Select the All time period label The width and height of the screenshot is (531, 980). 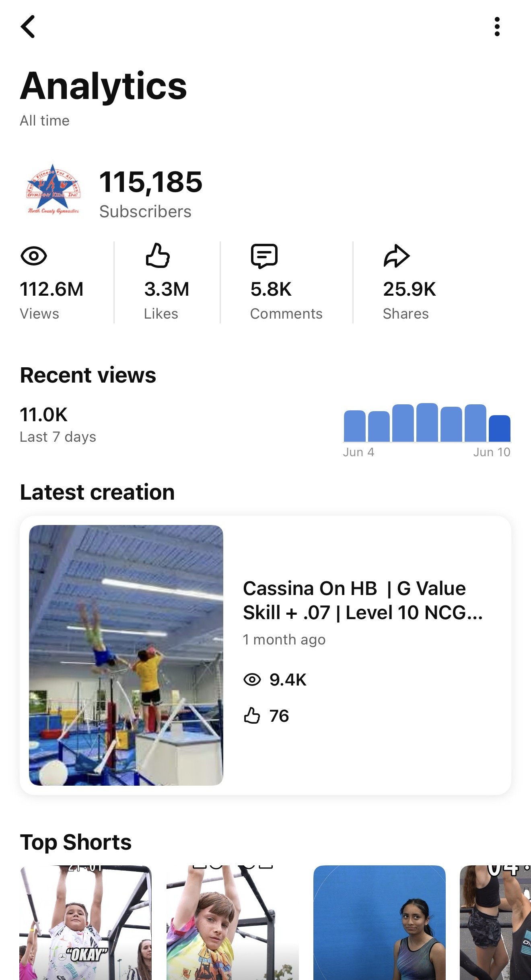(45, 121)
